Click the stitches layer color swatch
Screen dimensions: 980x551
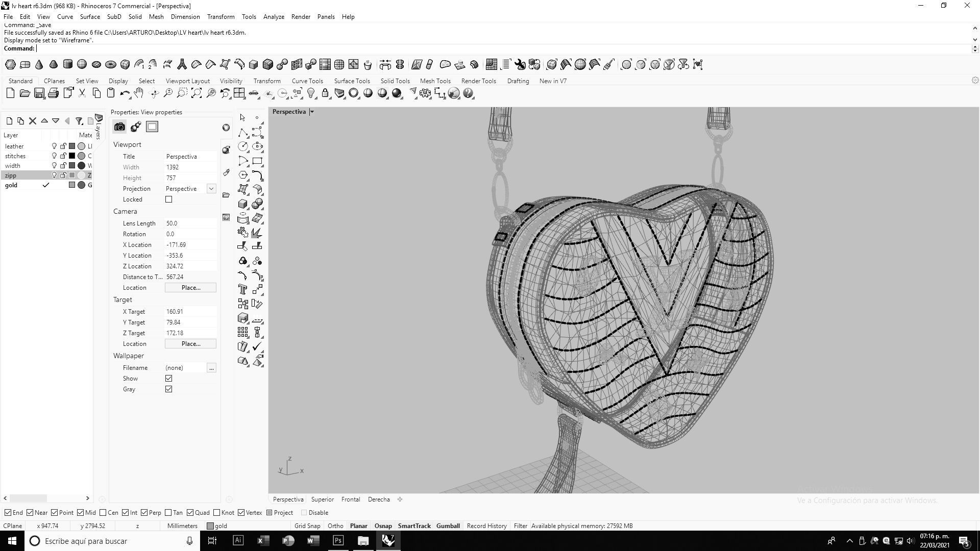pyautogui.click(x=72, y=156)
